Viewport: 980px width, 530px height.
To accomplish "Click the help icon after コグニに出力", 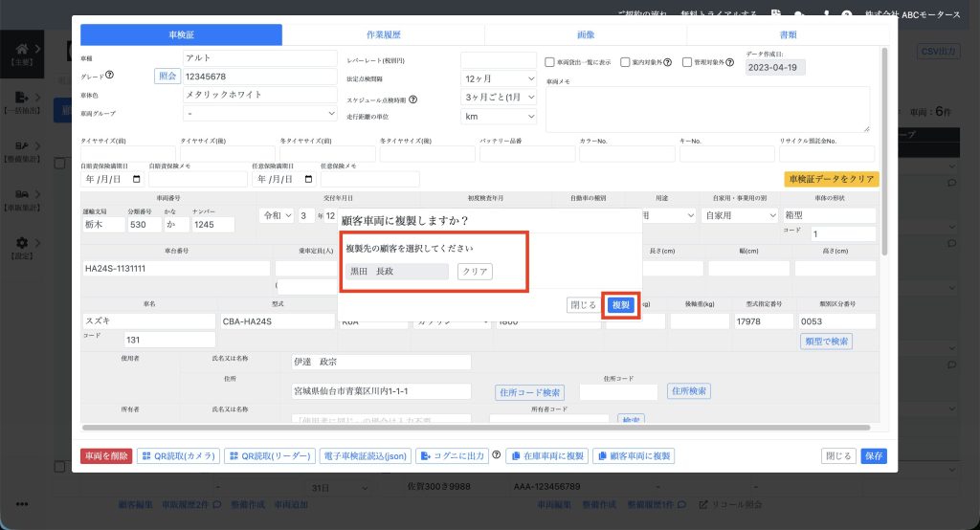I will tap(497, 456).
